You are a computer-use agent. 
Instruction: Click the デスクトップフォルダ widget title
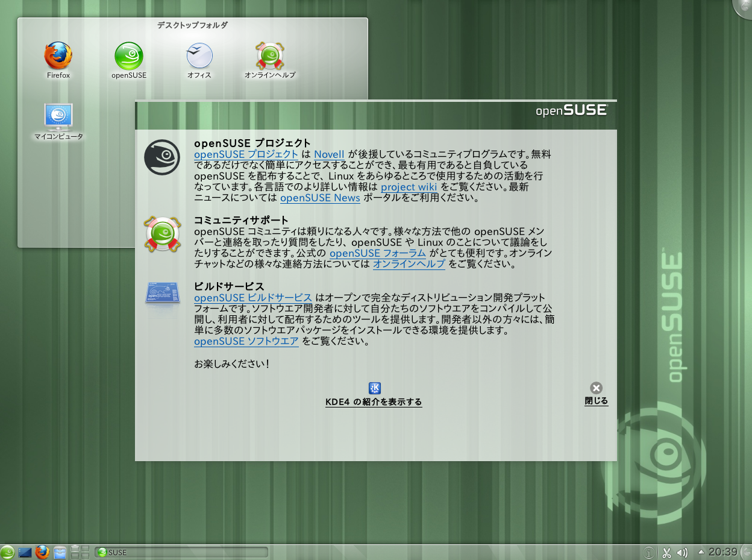point(192,25)
